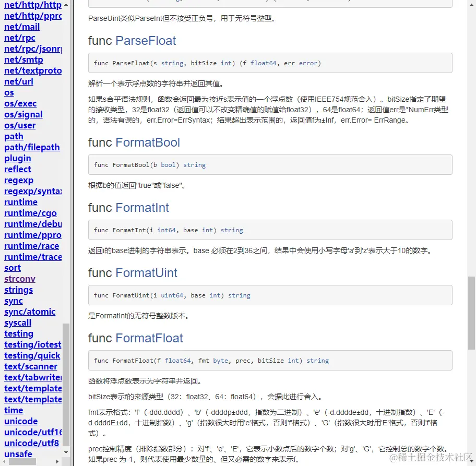Open the sort package link
Image resolution: width=476 pixels, height=466 pixels.
tap(13, 268)
